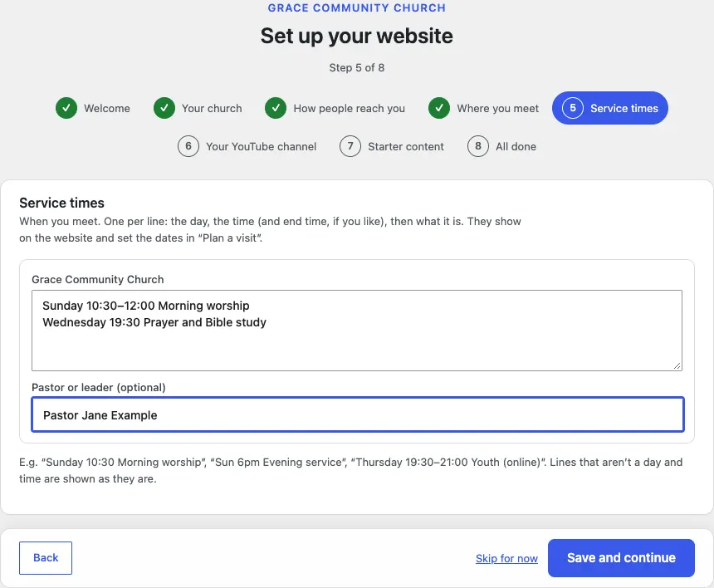Click the number 6 step circle
Screen dimensions: 714x588
tap(188, 146)
